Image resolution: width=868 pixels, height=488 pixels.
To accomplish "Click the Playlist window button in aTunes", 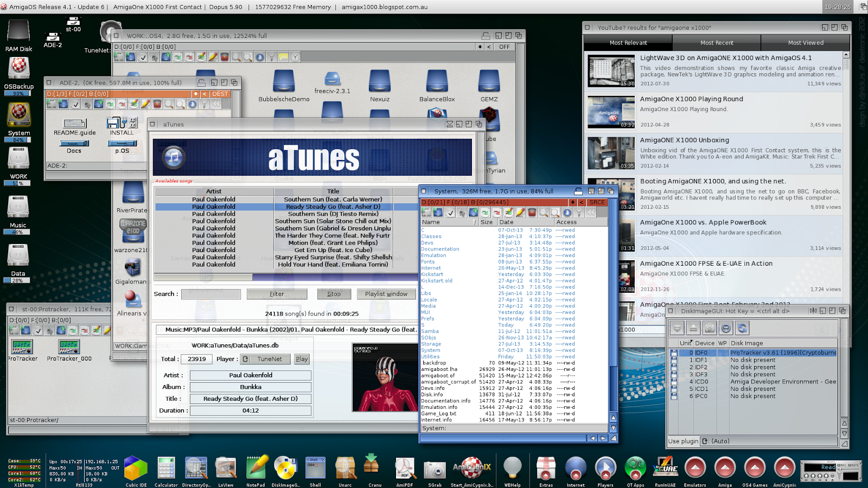I will click(386, 294).
